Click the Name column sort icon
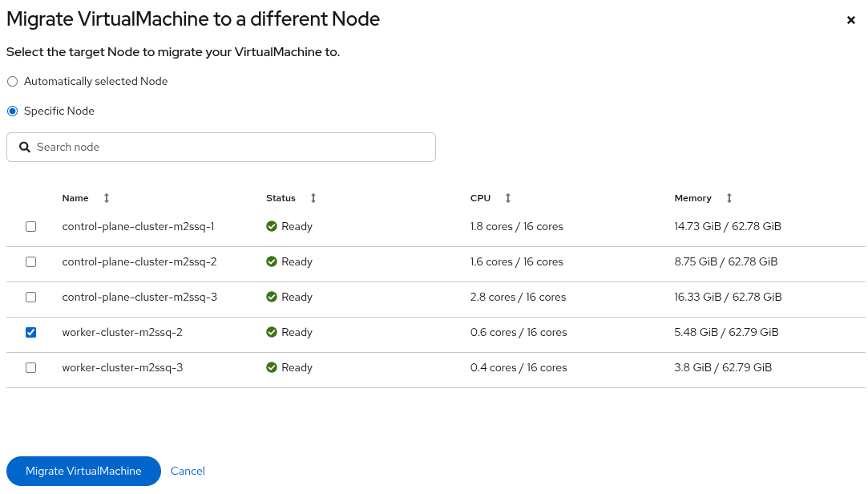The image size is (868, 494). 107,198
